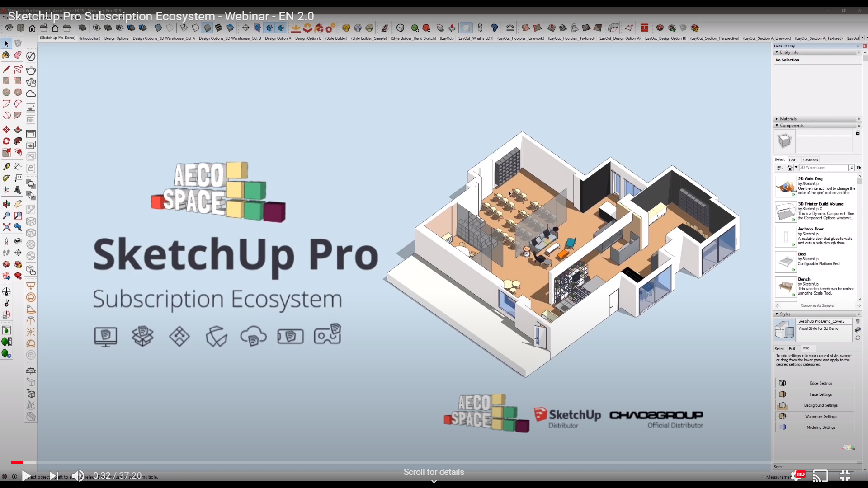The width and height of the screenshot is (868, 488).
Task: Toggle Shaded With Textures style
Action: [x=218, y=28]
